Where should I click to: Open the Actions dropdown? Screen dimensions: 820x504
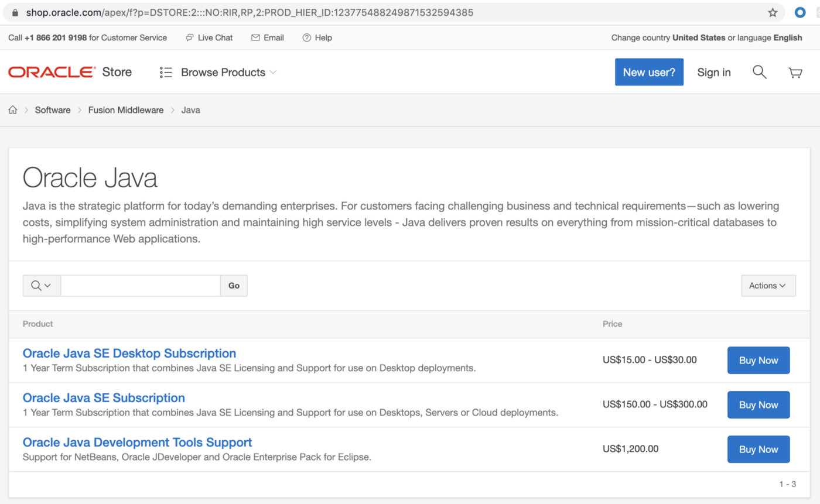point(768,286)
